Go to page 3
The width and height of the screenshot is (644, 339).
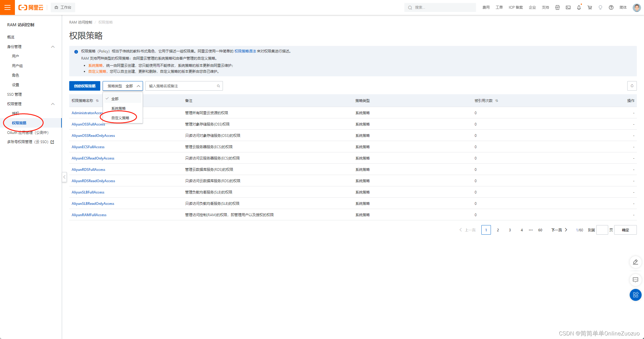pyautogui.click(x=510, y=230)
